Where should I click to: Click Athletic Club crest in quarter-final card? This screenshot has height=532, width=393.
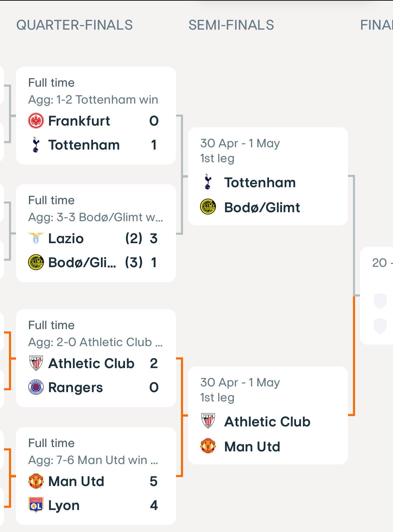coord(36,363)
